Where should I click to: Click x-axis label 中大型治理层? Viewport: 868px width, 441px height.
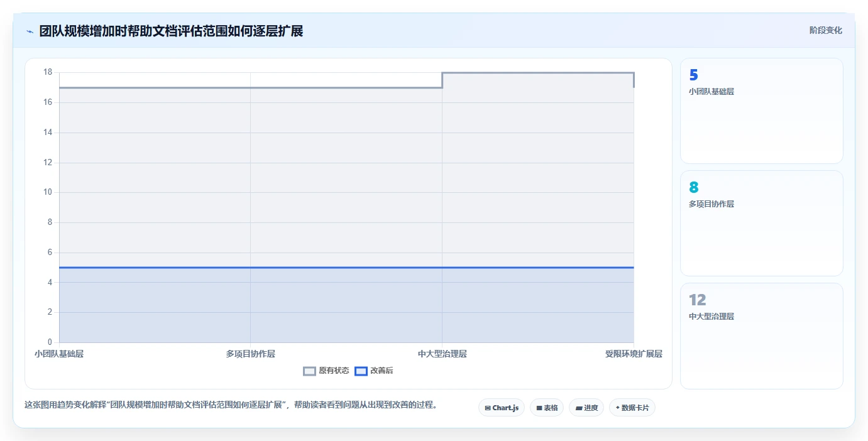pyautogui.click(x=442, y=354)
